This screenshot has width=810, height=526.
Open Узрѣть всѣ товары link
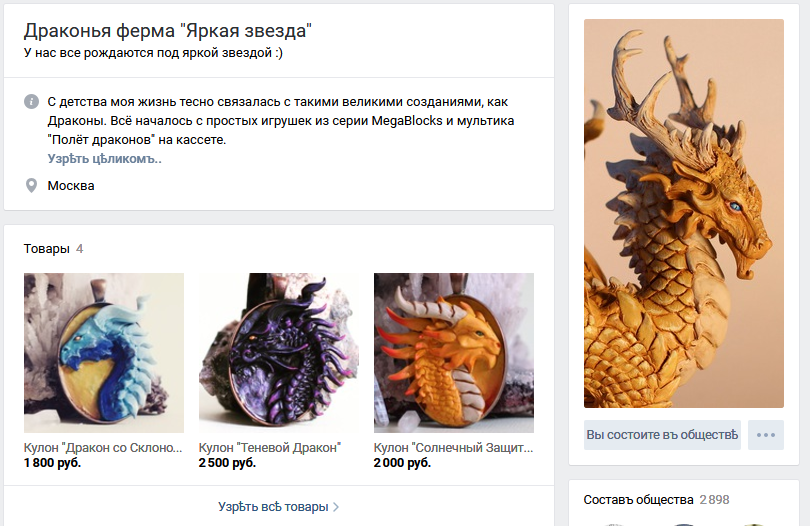point(273,507)
